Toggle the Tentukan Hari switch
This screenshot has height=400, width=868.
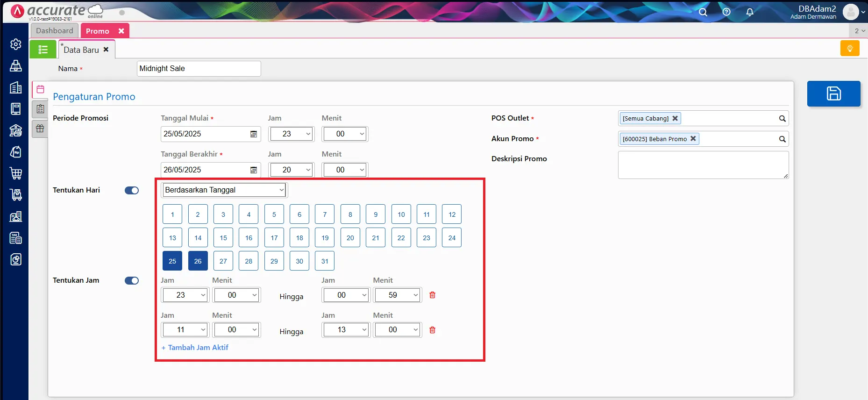point(132,190)
